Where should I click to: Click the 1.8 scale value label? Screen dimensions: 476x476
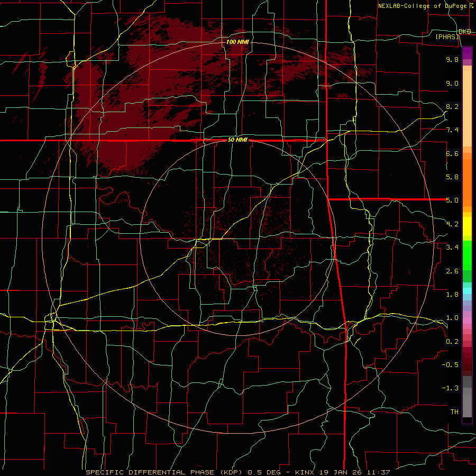[x=452, y=295]
